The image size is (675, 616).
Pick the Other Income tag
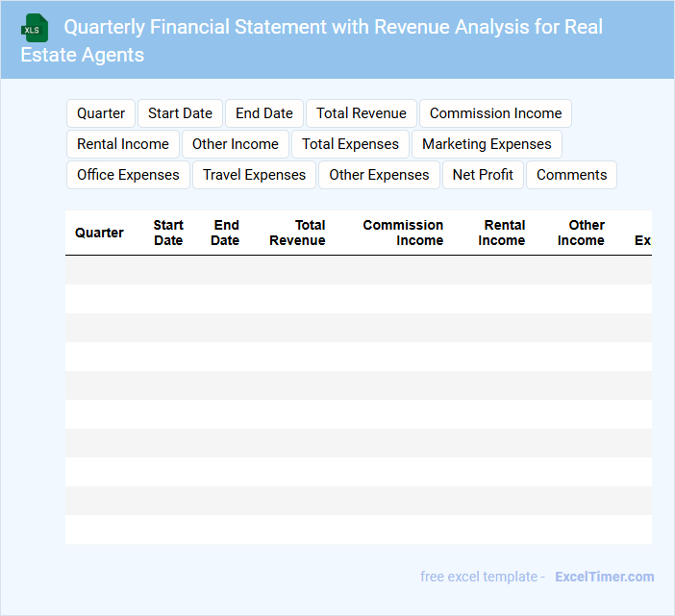(236, 144)
